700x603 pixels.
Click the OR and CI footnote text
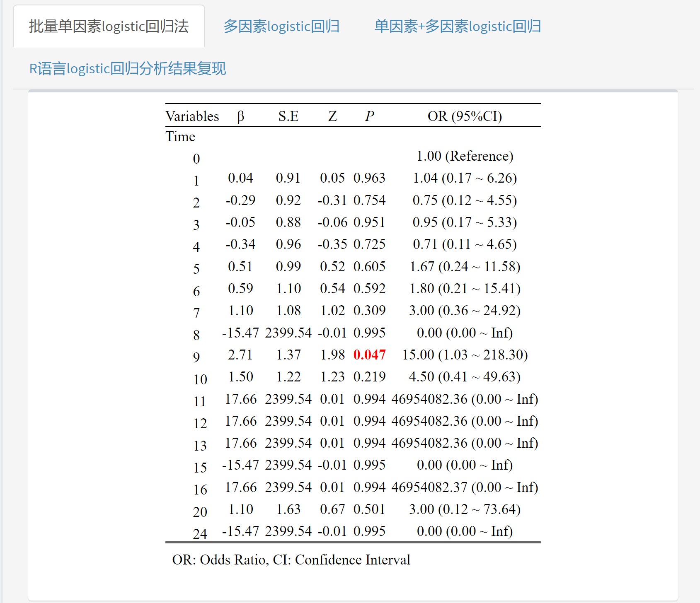pyautogui.click(x=291, y=560)
